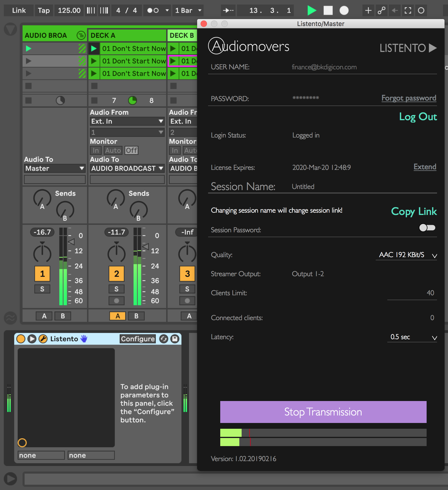Click the transport Stop button
This screenshot has width=448, height=490.
click(328, 10)
